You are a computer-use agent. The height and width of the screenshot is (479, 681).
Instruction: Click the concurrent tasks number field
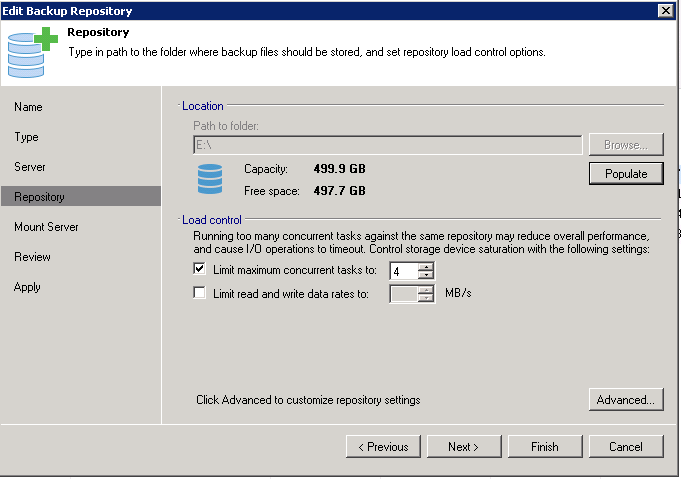coord(404,271)
